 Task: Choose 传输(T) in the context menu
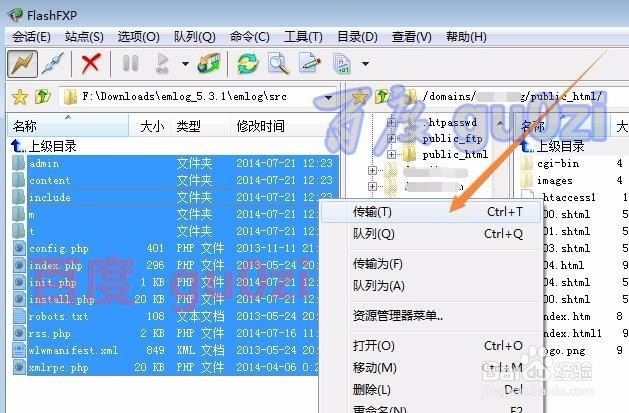coord(431,212)
